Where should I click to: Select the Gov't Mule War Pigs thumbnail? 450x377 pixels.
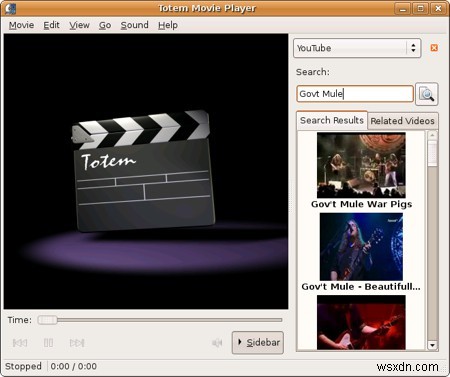click(x=361, y=165)
